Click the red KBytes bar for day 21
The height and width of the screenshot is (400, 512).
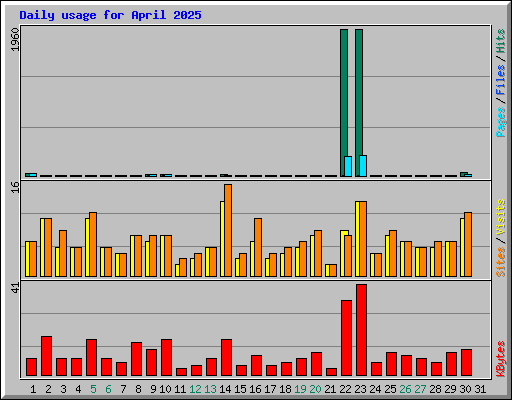[x=331, y=372]
